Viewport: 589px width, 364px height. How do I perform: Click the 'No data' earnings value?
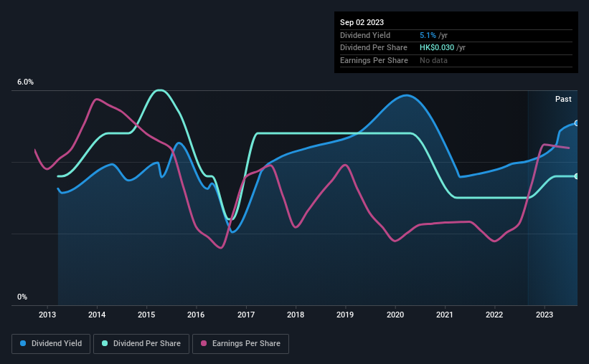(433, 60)
